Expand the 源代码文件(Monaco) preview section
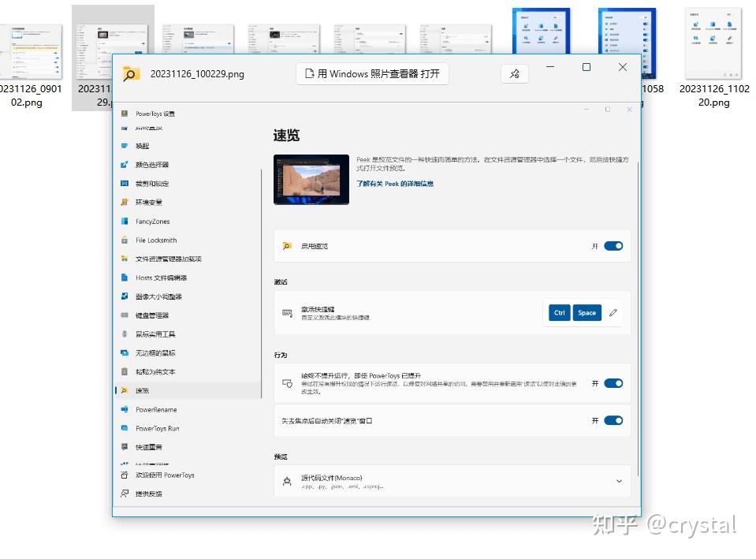Image resolution: width=756 pixels, height=559 pixels. tap(619, 481)
